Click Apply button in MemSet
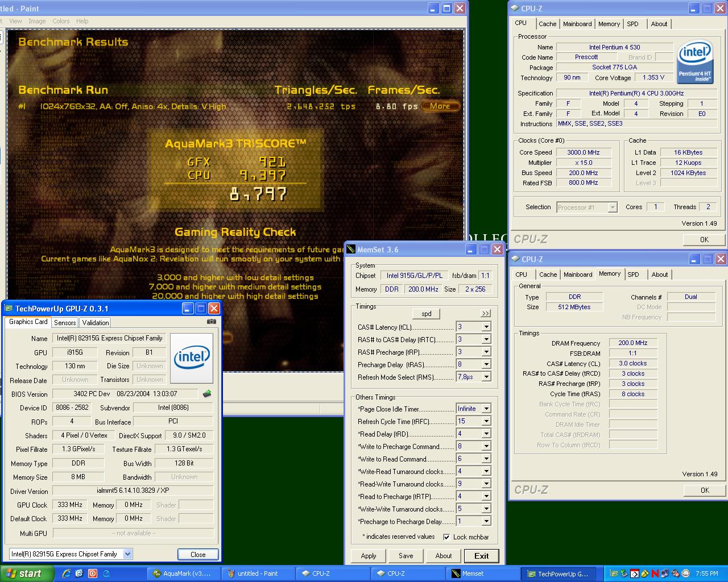The width and height of the screenshot is (728, 582). pyautogui.click(x=369, y=556)
